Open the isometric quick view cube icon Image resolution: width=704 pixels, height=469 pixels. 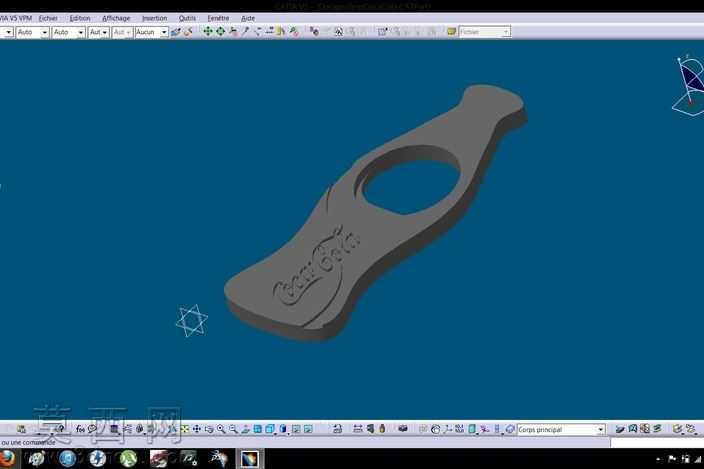270,429
